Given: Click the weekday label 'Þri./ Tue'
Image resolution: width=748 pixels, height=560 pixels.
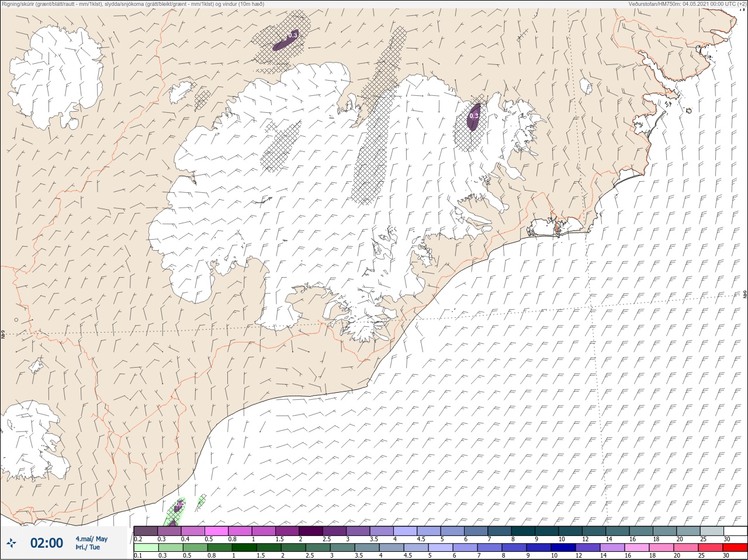Looking at the screenshot, I should click(88, 547).
